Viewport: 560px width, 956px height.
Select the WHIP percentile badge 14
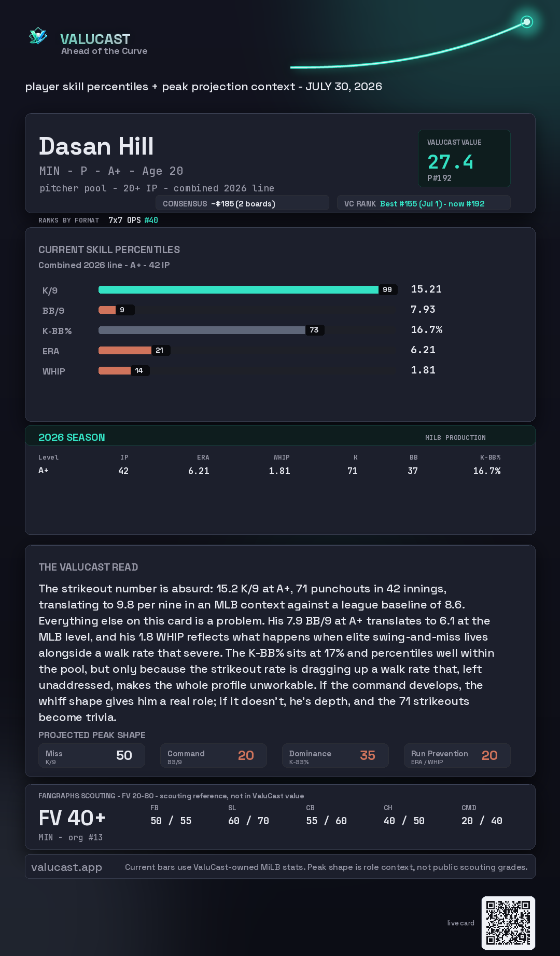click(x=139, y=370)
